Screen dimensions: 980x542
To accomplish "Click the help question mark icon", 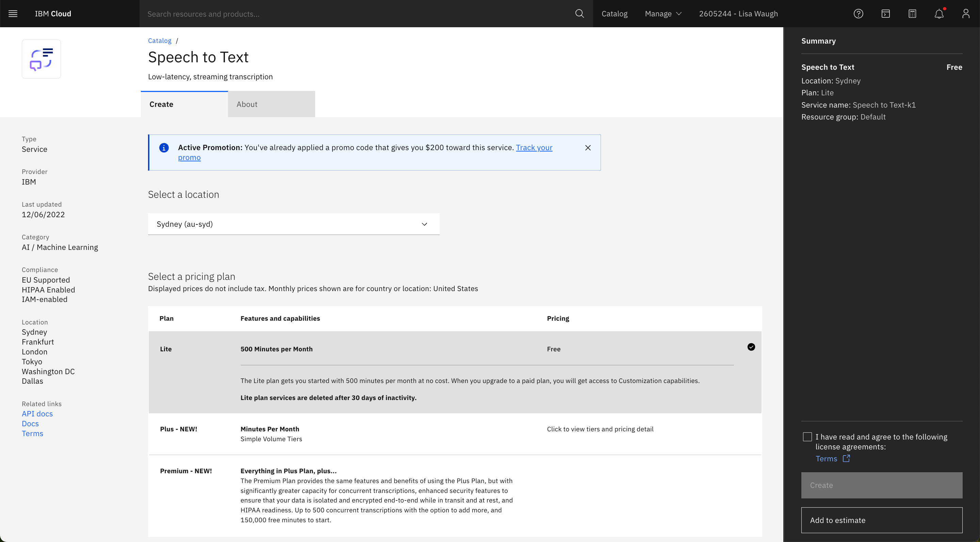I will click(x=858, y=13).
